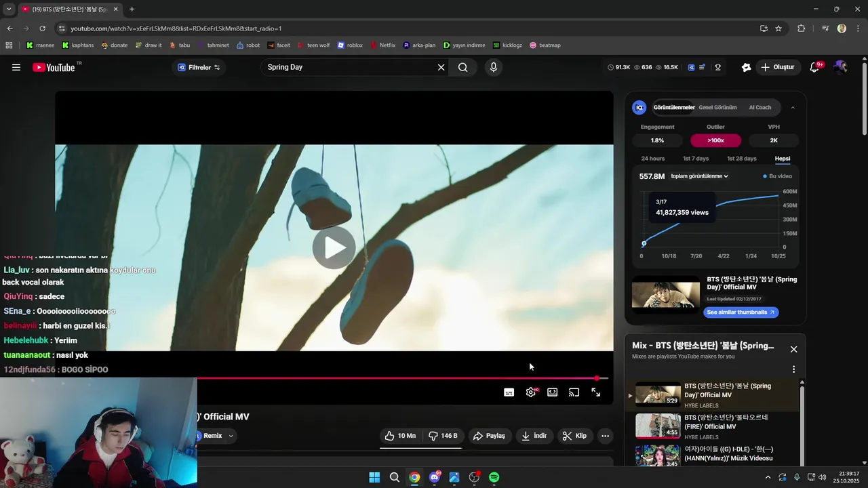Open the Mix playlist three-dot menu
Image resolution: width=868 pixels, height=488 pixels.
coord(793,369)
